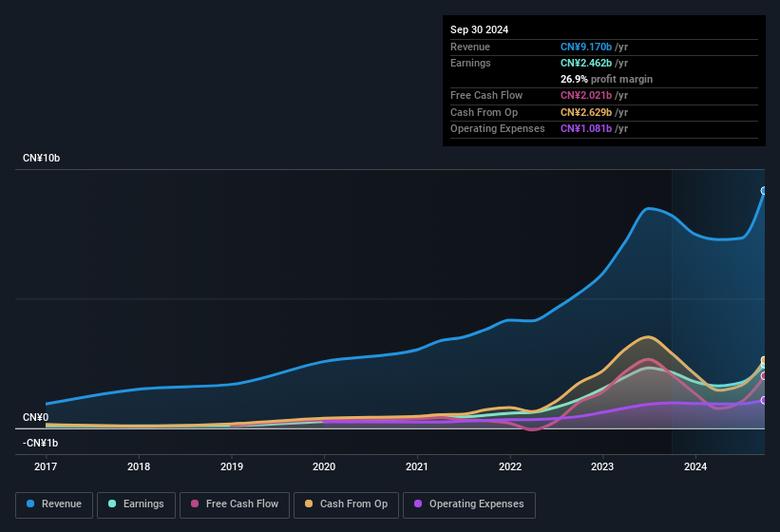The height and width of the screenshot is (532, 780).
Task: Click the Sep 30 2024 tooltip date
Action: click(x=479, y=29)
